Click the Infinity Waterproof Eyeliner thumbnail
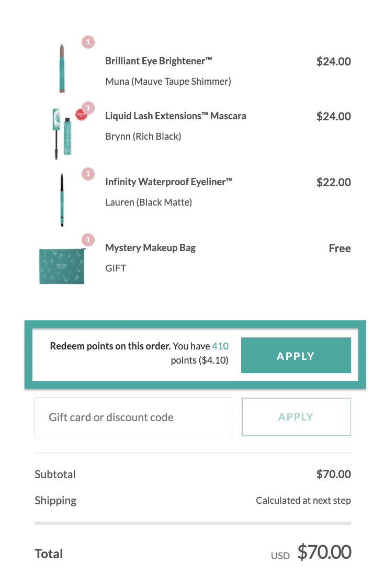The height and width of the screenshot is (588, 384). pos(62,200)
